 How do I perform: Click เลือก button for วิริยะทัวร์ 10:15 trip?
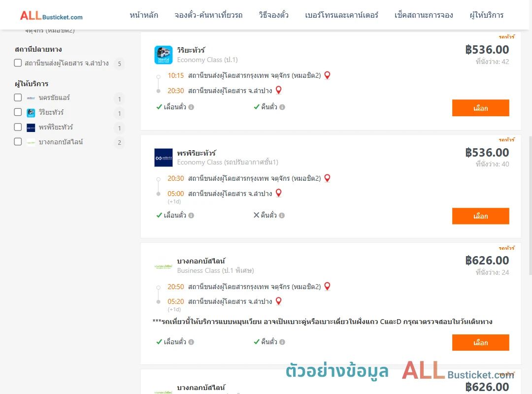(x=480, y=108)
